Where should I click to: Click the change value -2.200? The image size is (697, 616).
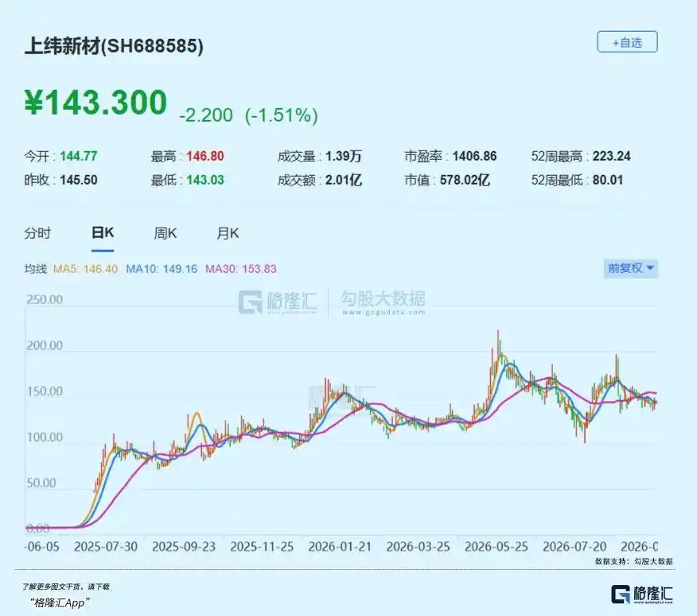[206, 115]
